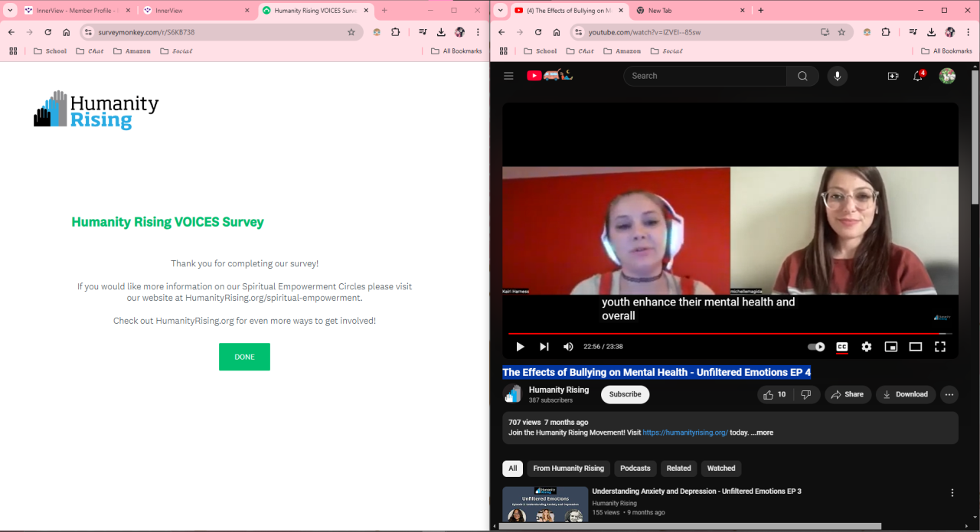Image resolution: width=980 pixels, height=532 pixels.
Task: Enter fullscreen video mode
Action: (x=939, y=347)
